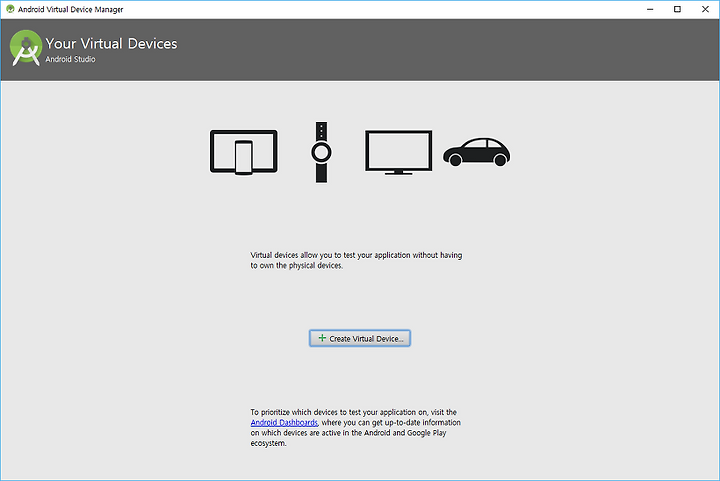Select the Android Auto car icon
Viewport: 720px width, 481px height.
477,151
